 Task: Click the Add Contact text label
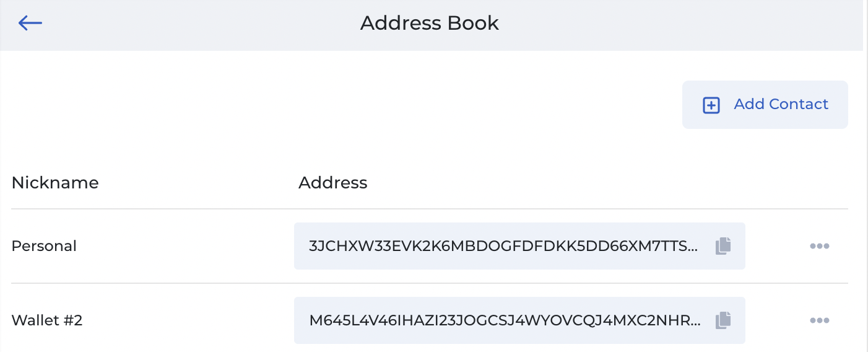(x=781, y=104)
